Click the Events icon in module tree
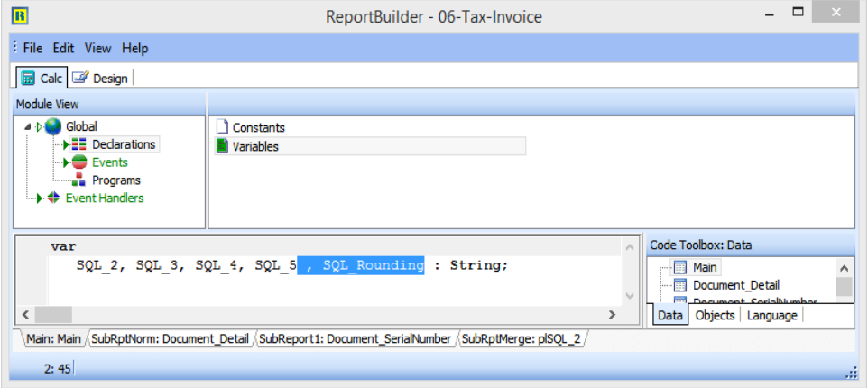Image resolution: width=868 pixels, height=388 pixels. [78, 162]
